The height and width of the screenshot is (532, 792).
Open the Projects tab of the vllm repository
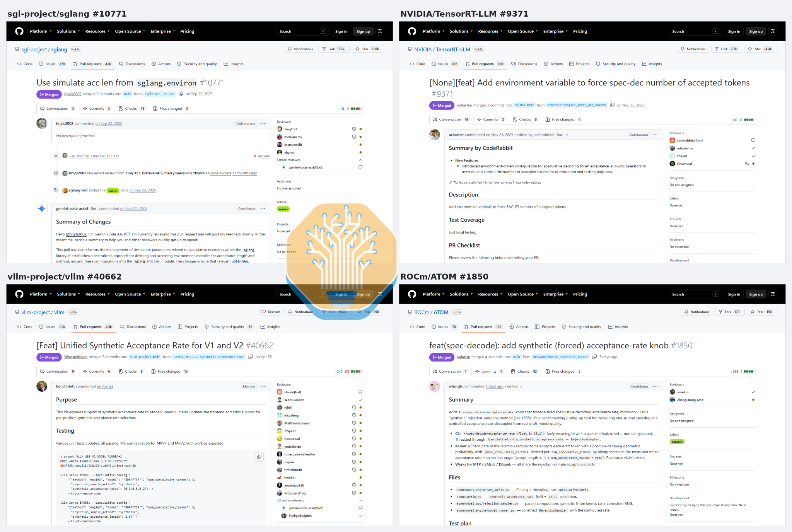click(x=188, y=327)
